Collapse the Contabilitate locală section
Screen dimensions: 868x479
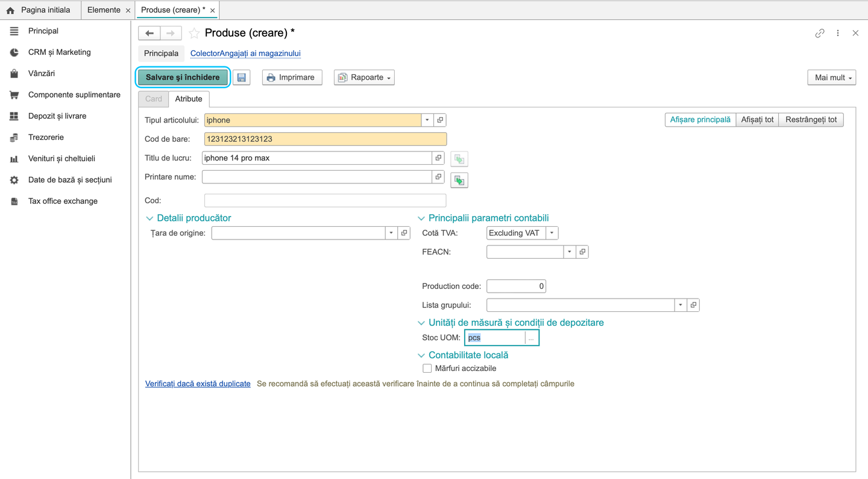coord(421,355)
